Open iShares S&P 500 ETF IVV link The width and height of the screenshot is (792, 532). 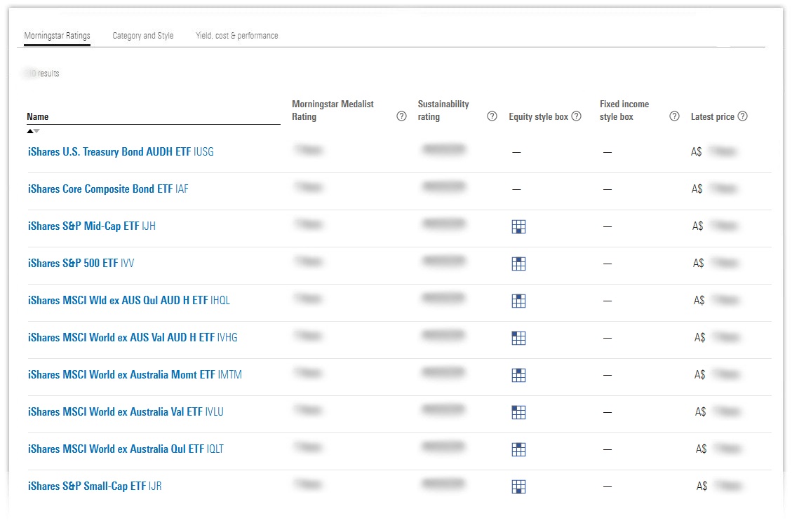[81, 264]
